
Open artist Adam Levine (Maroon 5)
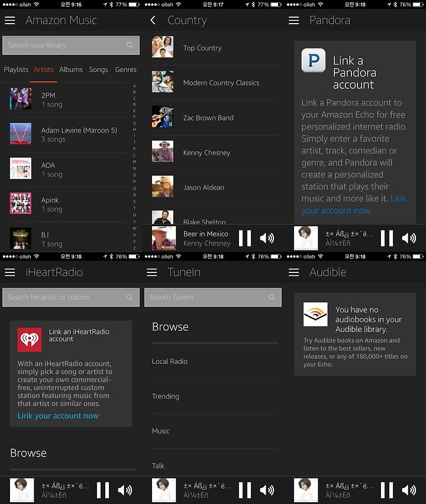tap(69, 134)
